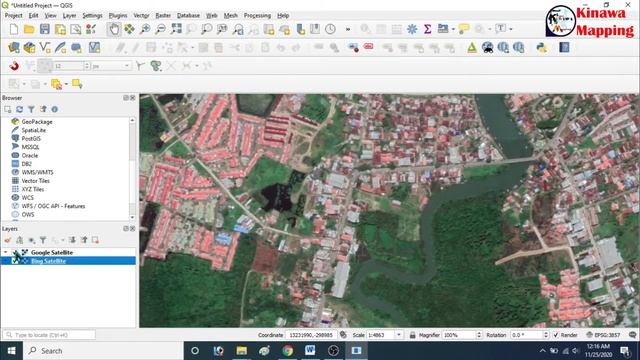
Task: Click the yellow triangle topology checker icon
Action: (472, 48)
